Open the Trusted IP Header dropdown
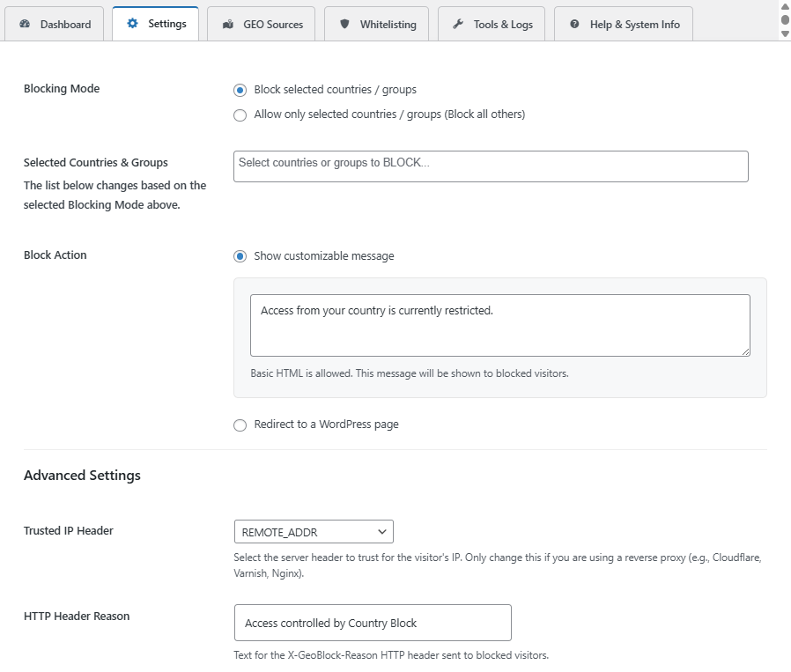 [x=313, y=532]
